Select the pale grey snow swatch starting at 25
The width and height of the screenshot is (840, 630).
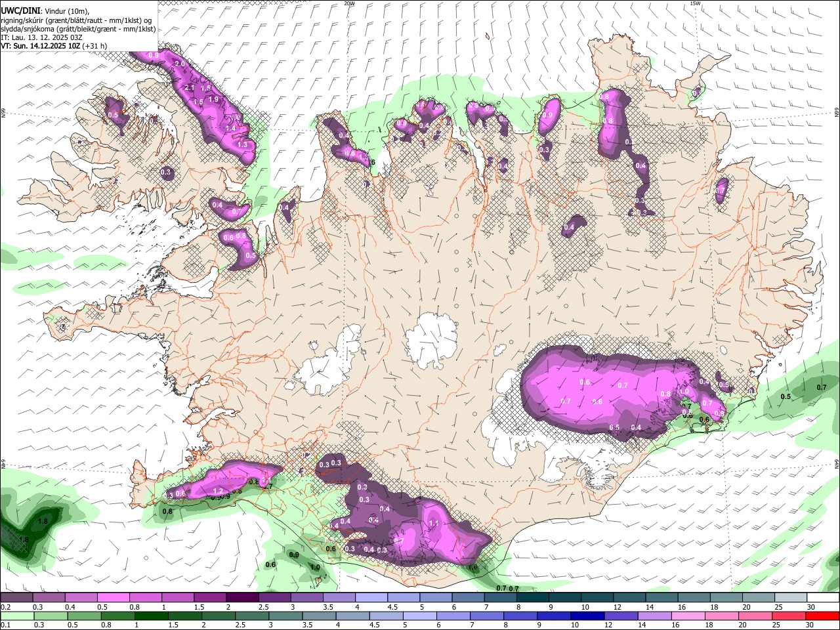791,598
